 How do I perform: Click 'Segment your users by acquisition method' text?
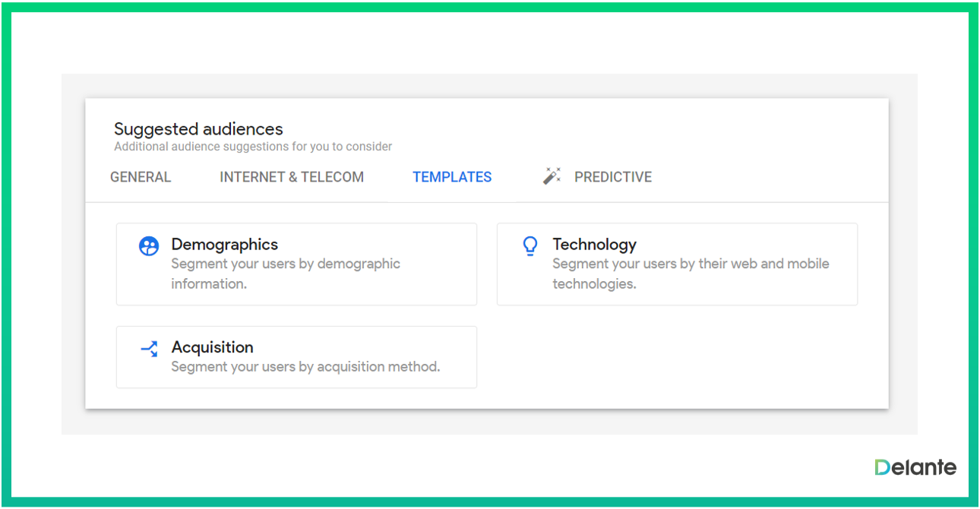coord(305,367)
